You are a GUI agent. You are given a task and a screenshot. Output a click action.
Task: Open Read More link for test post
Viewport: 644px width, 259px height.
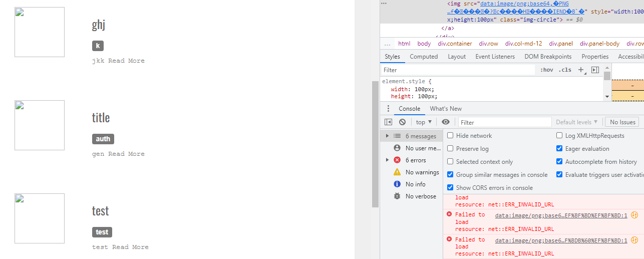pyautogui.click(x=130, y=247)
